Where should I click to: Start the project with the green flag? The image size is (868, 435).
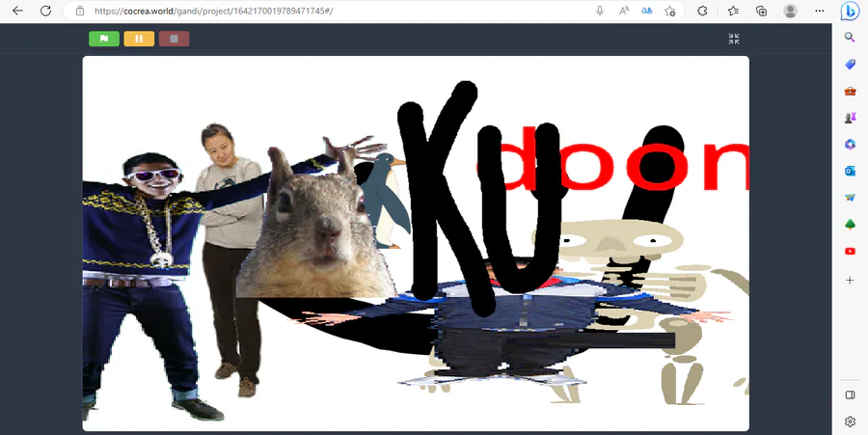[104, 39]
